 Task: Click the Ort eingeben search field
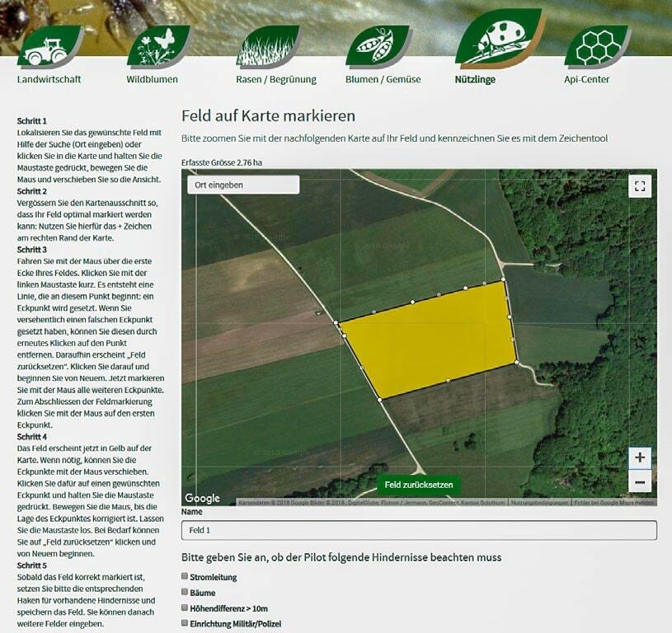[243, 185]
